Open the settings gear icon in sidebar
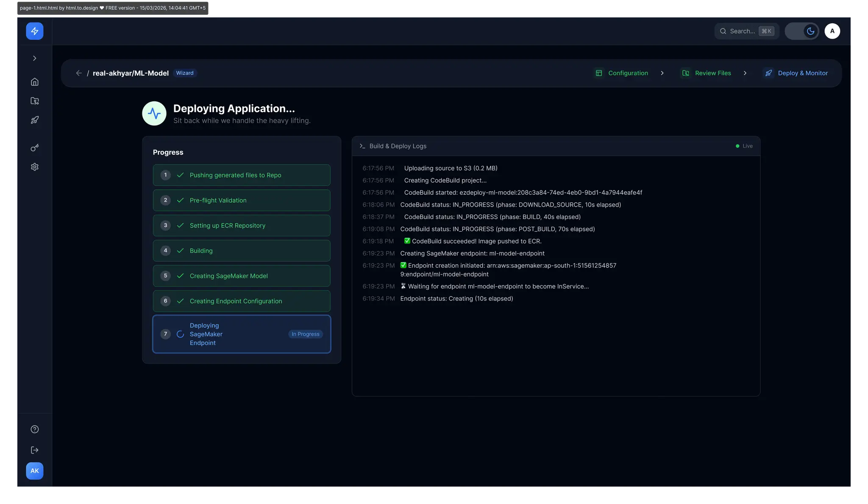868x504 pixels. [x=35, y=167]
